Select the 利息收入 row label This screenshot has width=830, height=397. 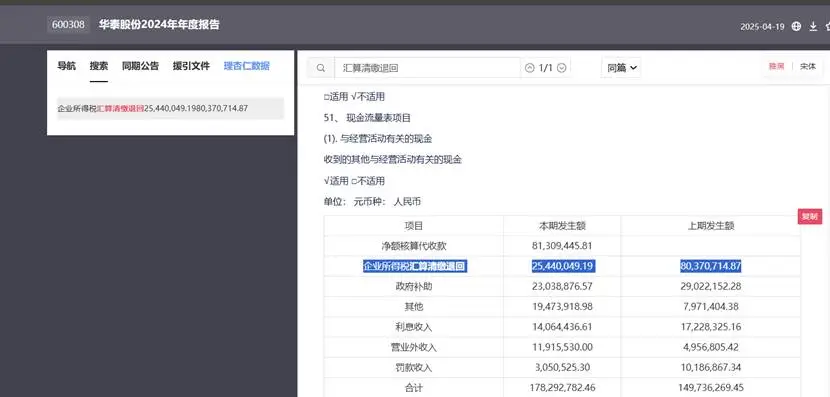click(414, 327)
